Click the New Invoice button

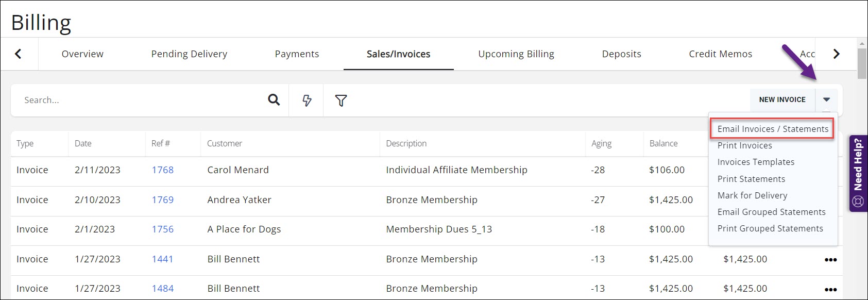[782, 99]
